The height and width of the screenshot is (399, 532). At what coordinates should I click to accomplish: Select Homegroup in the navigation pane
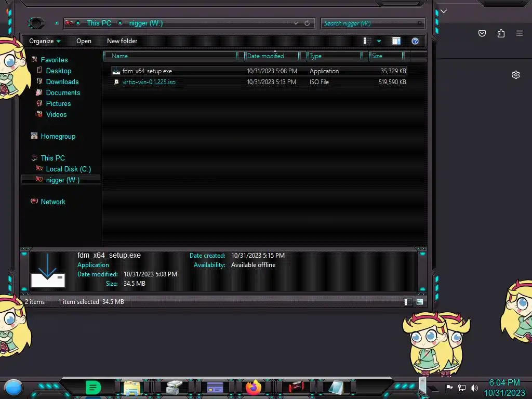click(x=58, y=137)
